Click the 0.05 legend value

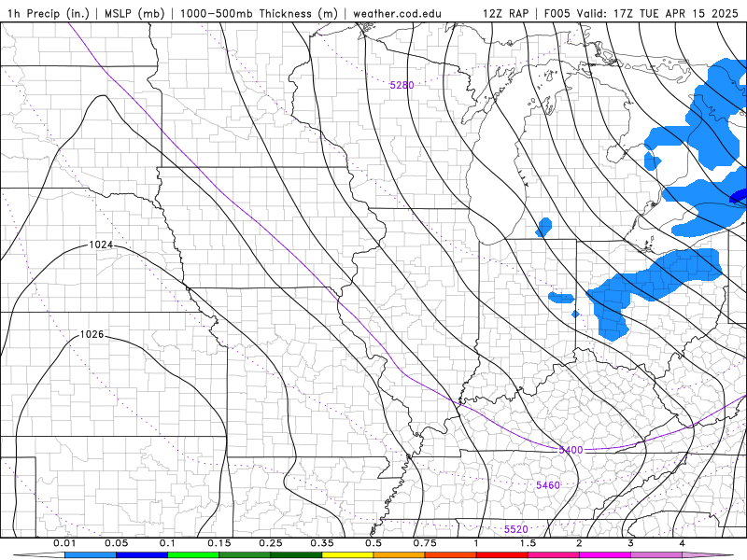coord(116,543)
